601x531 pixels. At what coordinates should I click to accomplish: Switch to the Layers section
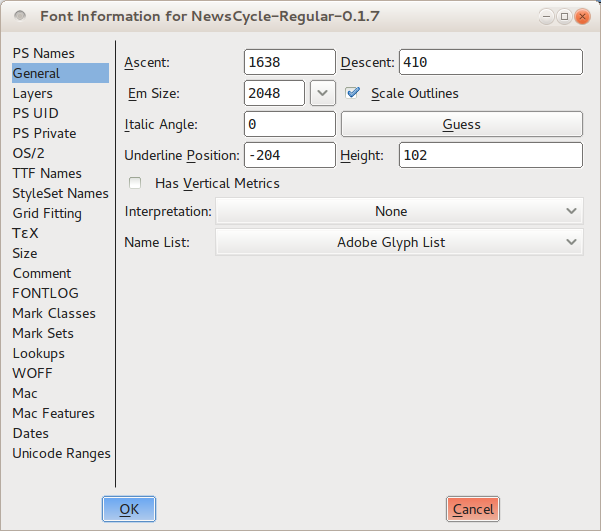point(33,93)
